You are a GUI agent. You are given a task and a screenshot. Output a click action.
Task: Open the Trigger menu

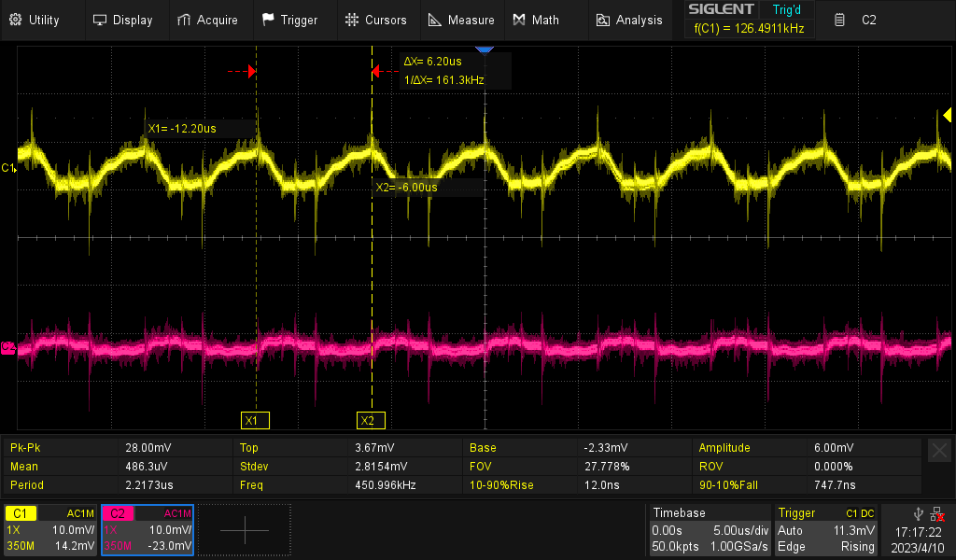pos(289,21)
